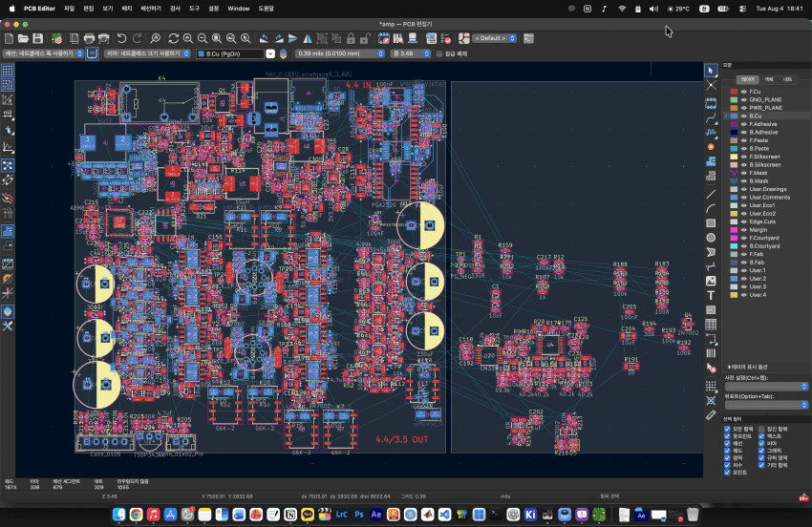The height and width of the screenshot is (527, 812).
Task: Open the < Default > preset dropdown
Action: [495, 38]
